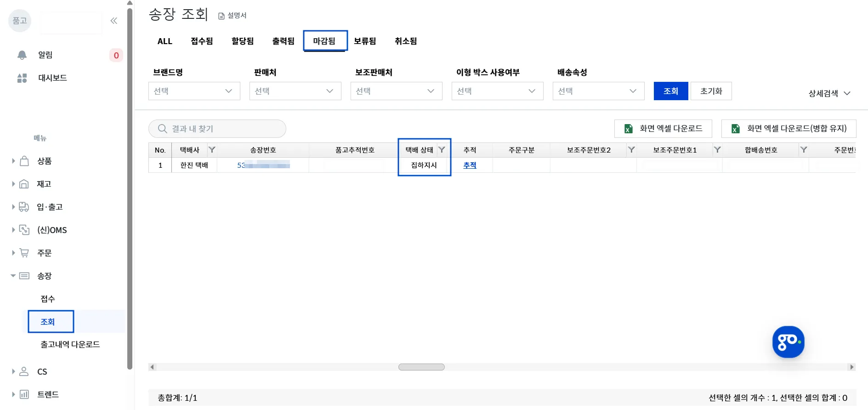Click the 송장 invoice icon
The height and width of the screenshot is (410, 868).
[x=24, y=276]
